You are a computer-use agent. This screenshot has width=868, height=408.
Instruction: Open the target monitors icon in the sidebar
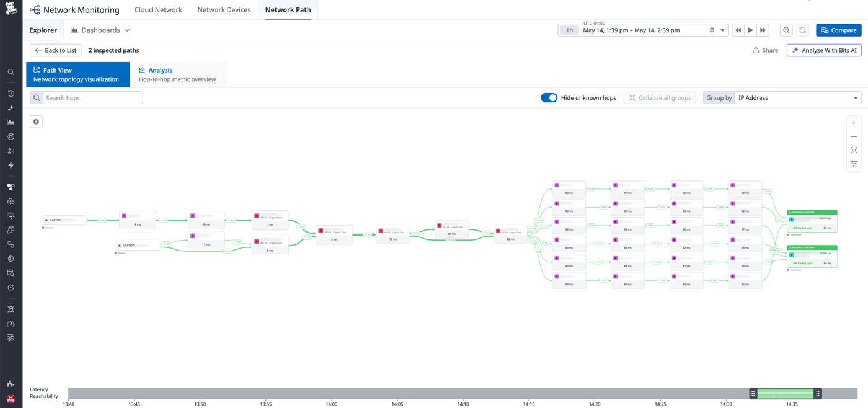pos(11,136)
